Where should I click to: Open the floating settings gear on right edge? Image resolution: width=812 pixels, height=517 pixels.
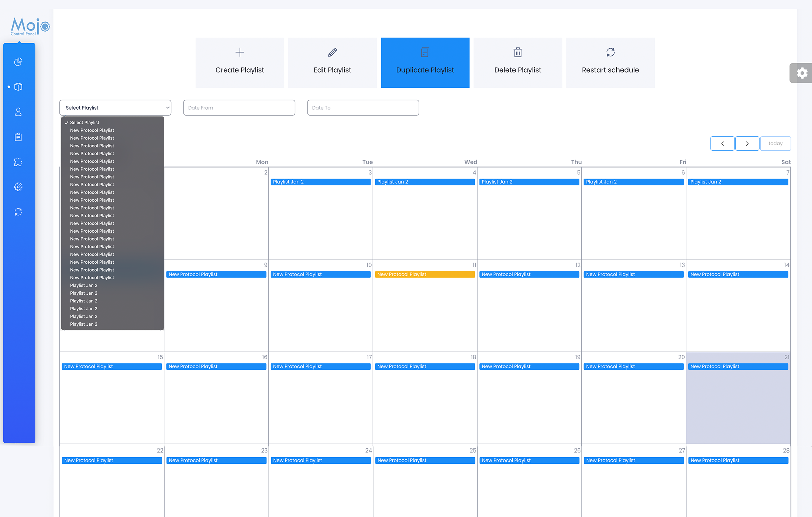coord(801,73)
